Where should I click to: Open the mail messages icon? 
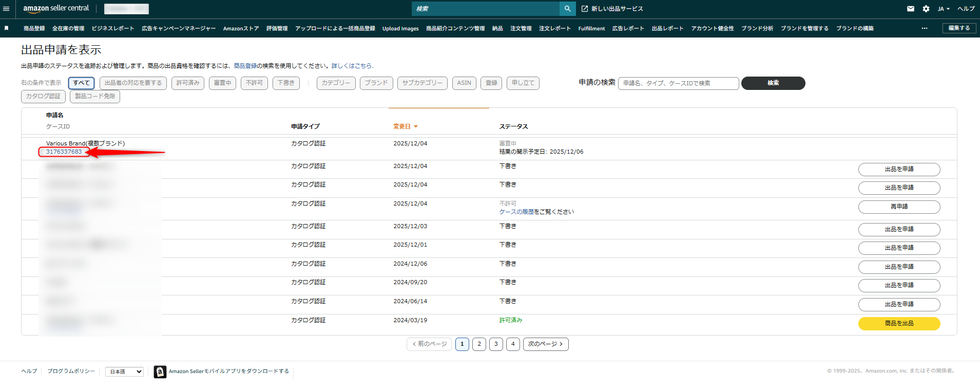pyautogui.click(x=910, y=9)
